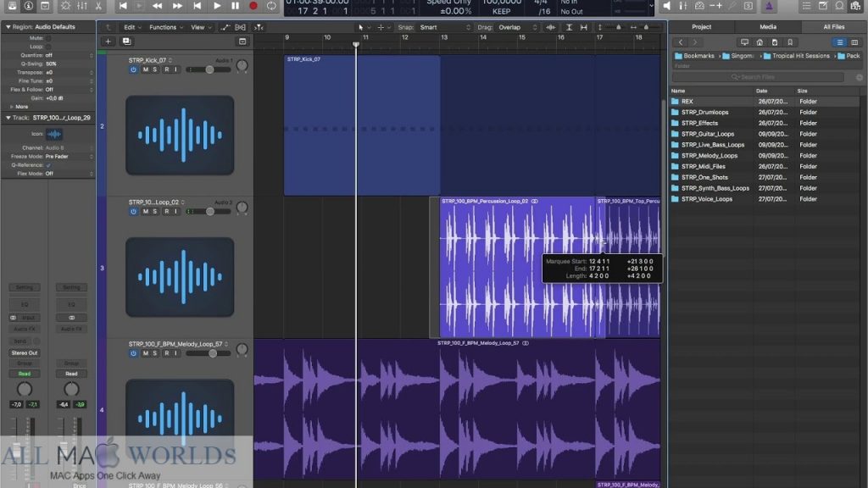Open the Inspector icon in the toolbar
Image resolution: width=868 pixels, height=488 pixels.
(x=28, y=8)
